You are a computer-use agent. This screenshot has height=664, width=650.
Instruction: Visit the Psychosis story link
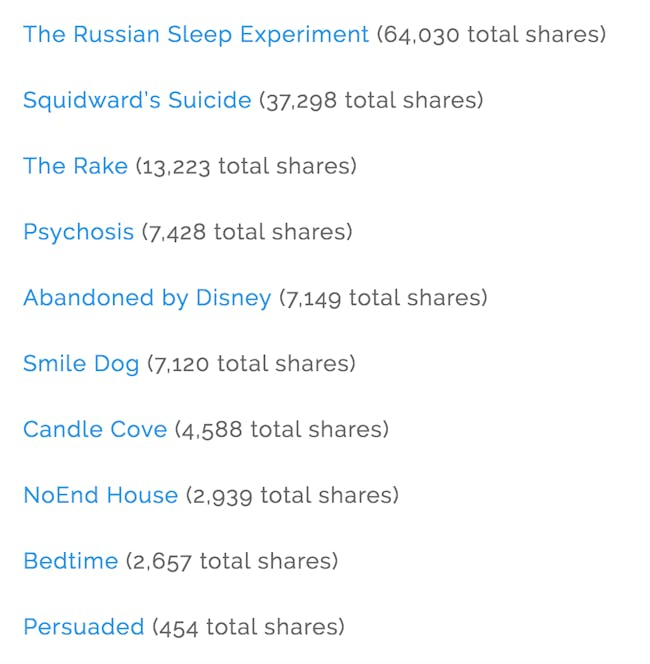click(79, 232)
